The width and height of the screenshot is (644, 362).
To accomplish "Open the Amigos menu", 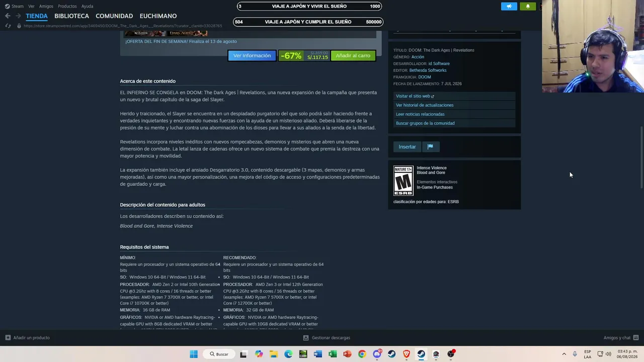I will click(x=46, y=6).
